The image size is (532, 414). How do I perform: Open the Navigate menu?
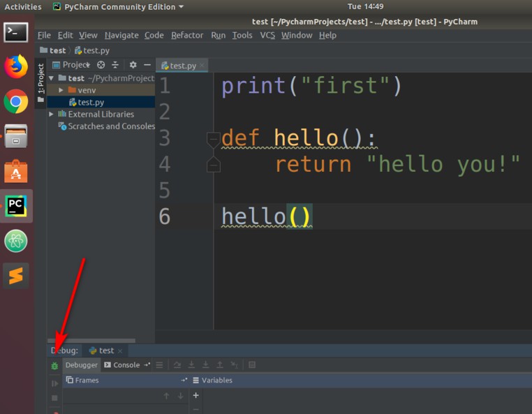121,36
